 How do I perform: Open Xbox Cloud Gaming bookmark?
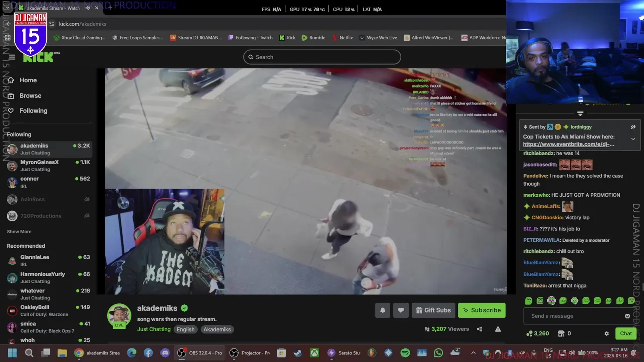click(79, 38)
